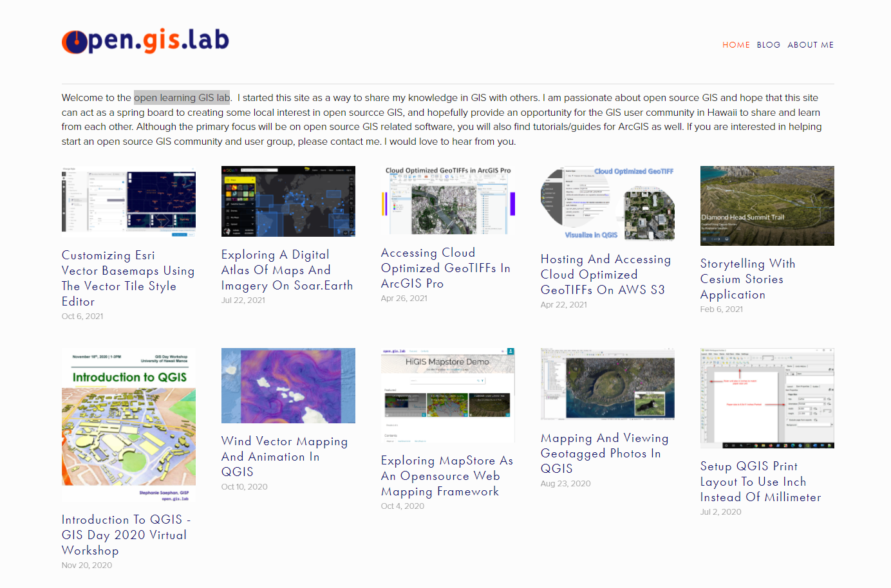Open the geotagged photos crater thumbnail
Image resolution: width=891 pixels, height=588 pixels.
[x=608, y=384]
